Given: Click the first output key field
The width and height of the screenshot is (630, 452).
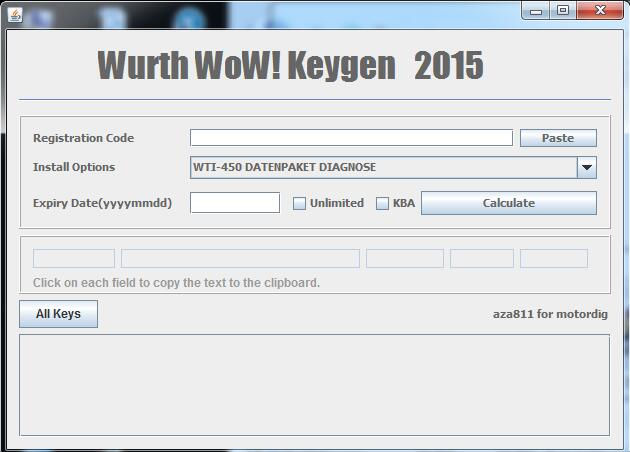Looking at the screenshot, I should (x=74, y=258).
